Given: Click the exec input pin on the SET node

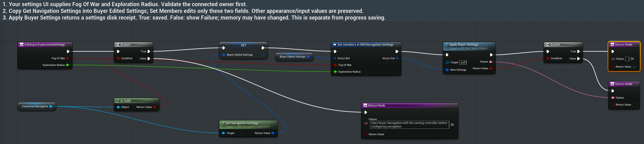Looking at the screenshot, I should pyautogui.click(x=224, y=48).
